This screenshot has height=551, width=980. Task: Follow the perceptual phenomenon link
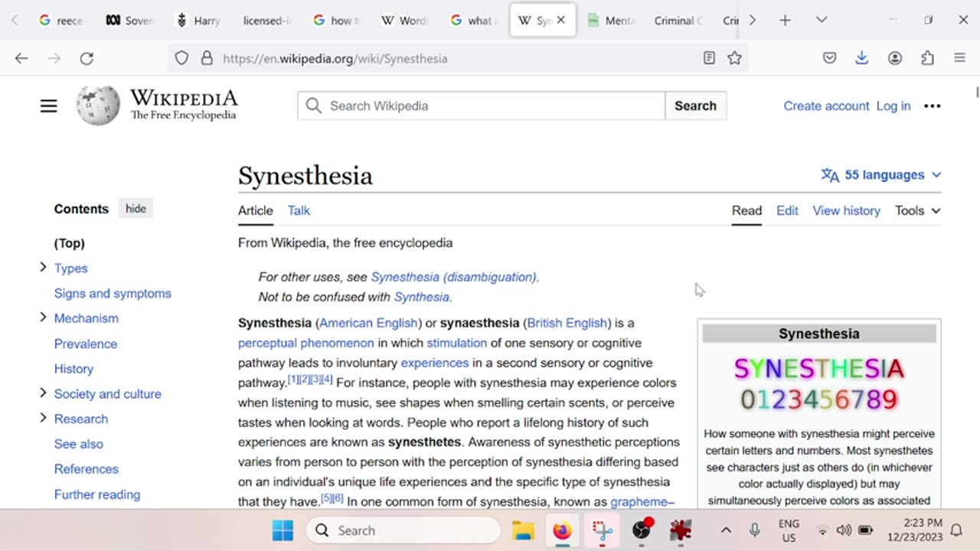[306, 343]
